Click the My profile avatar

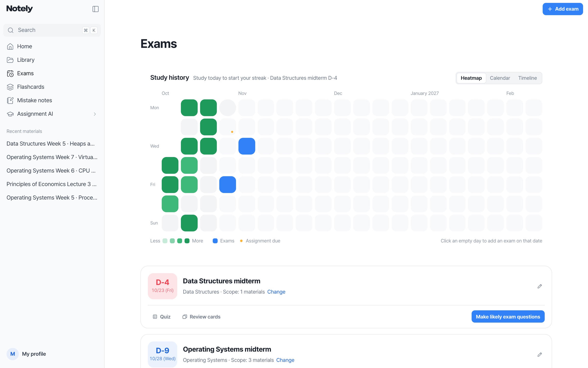(13, 354)
